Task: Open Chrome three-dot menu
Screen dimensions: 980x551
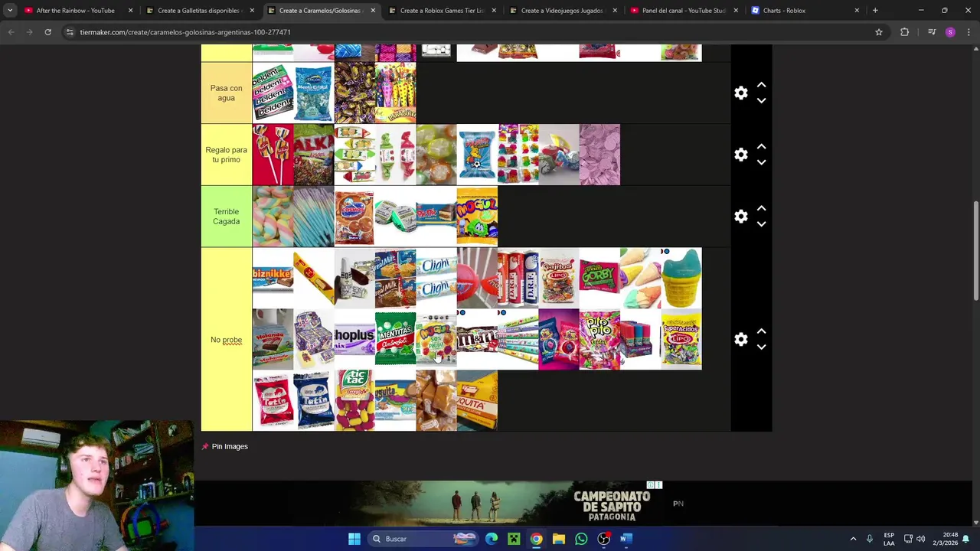Action: pyautogui.click(x=968, y=32)
